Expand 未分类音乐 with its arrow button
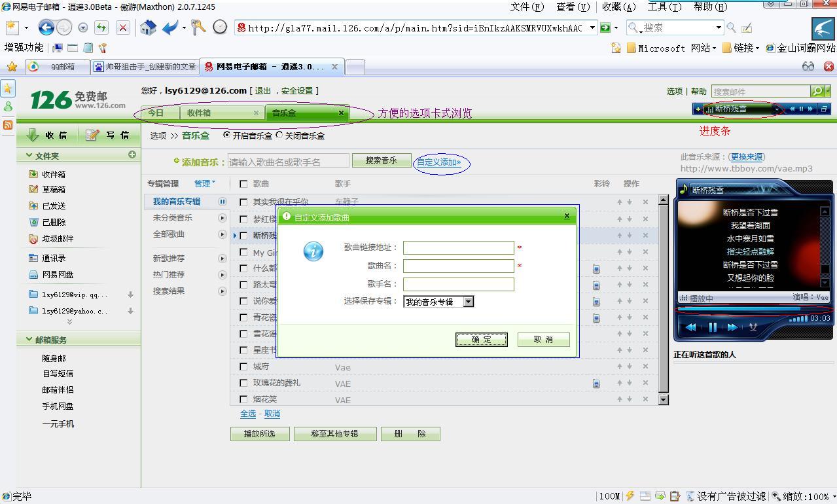This screenshot has height=504, width=837. tap(223, 218)
